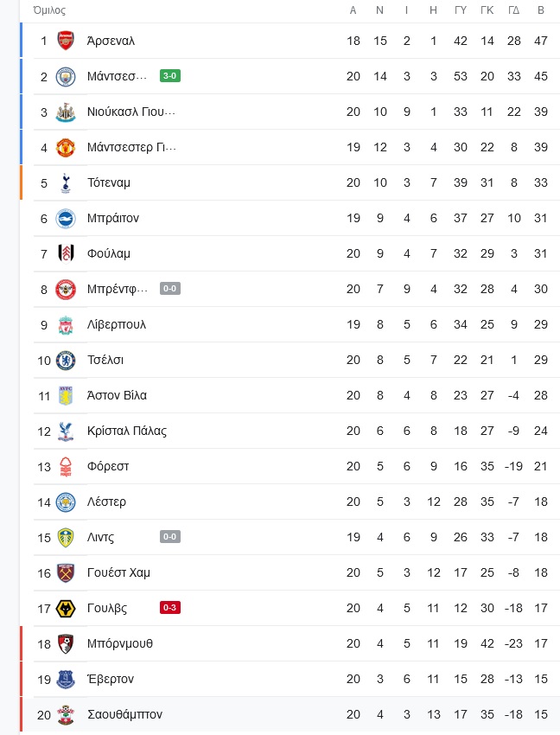Click the Wolves wolf-head logo
Screen dimensions: 560x735
(66, 609)
